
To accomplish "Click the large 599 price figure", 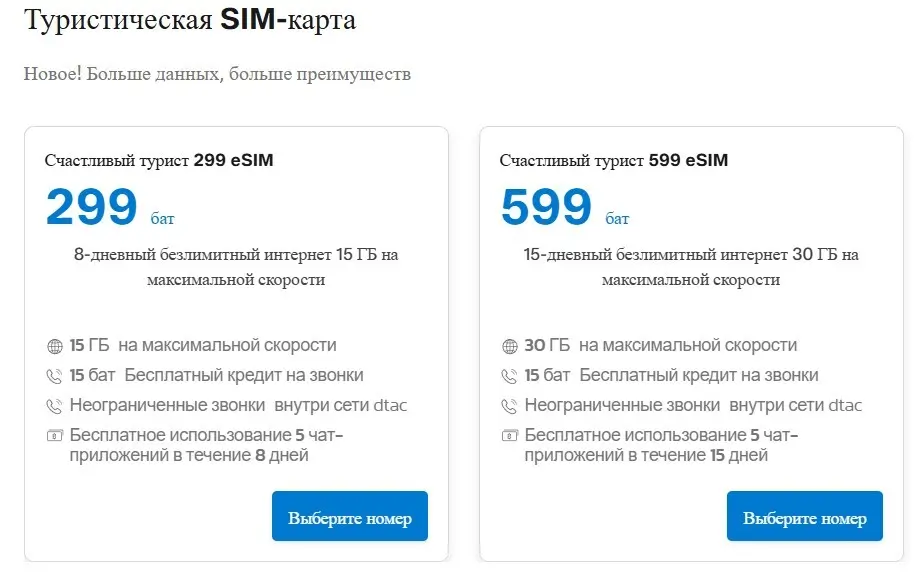I will tap(546, 207).
